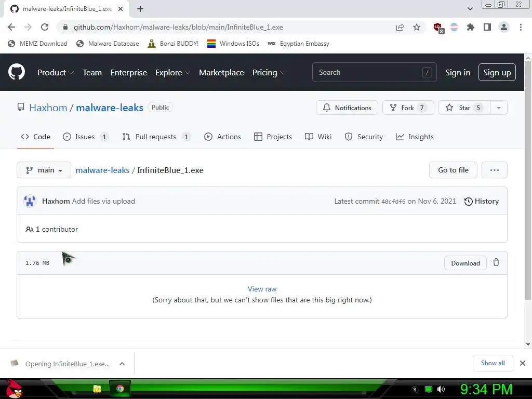
Task: Open the Bonzi BUDDY! bookmark
Action: [173, 44]
